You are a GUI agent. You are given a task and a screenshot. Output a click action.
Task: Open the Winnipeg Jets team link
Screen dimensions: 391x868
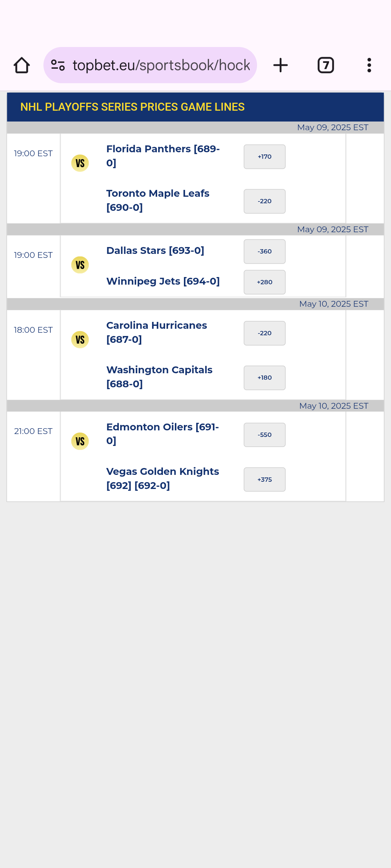coord(163,281)
